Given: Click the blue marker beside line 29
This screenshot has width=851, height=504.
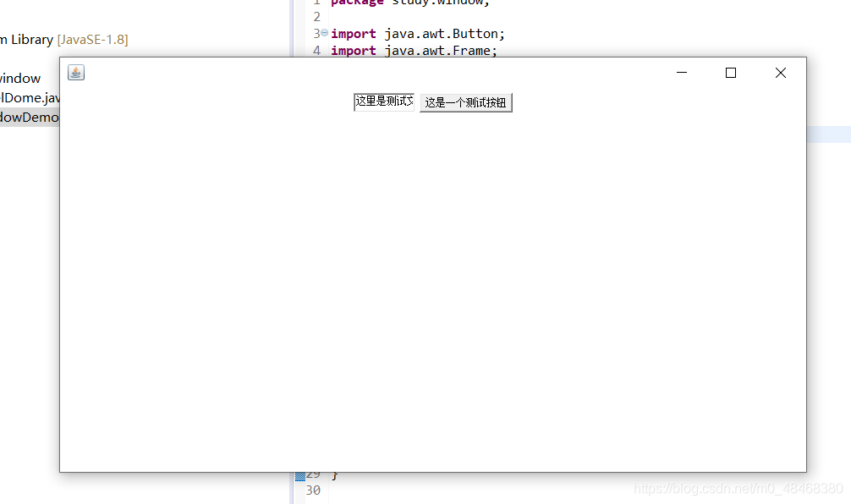Looking at the screenshot, I should (300, 476).
